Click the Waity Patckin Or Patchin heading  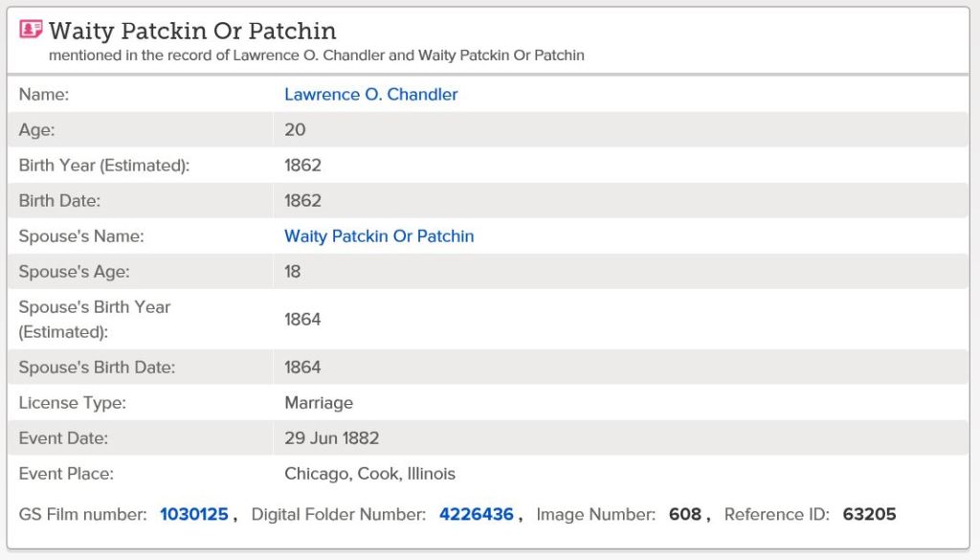[192, 31]
